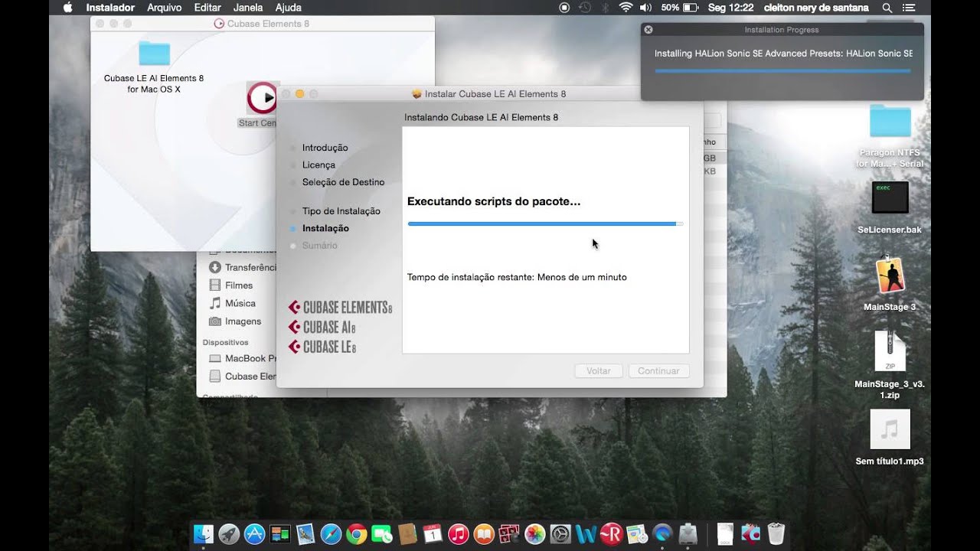
Task: Open the Janela menu
Action: (x=248, y=8)
